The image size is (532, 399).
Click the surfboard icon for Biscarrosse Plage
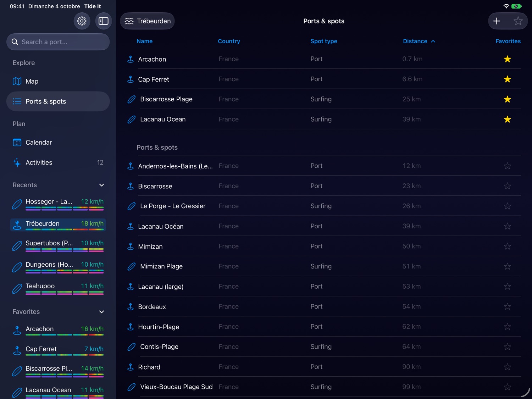pos(131,99)
